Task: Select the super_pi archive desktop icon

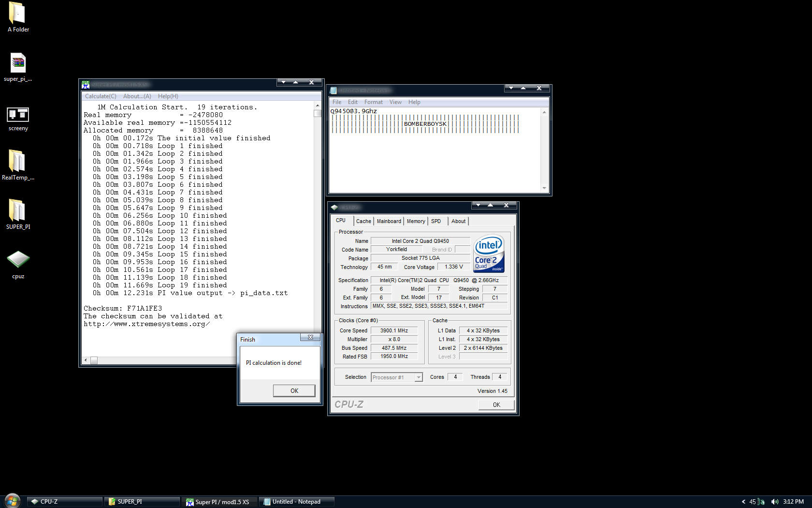Action: [18, 67]
